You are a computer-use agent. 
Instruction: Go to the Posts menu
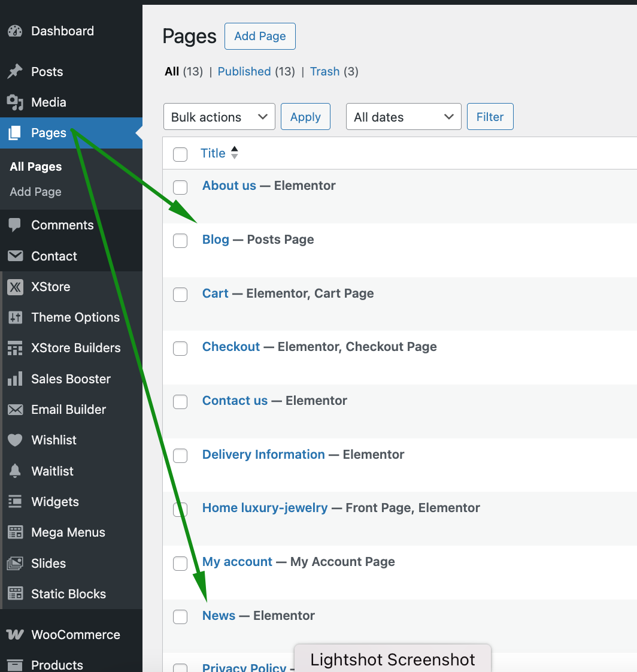click(x=47, y=71)
